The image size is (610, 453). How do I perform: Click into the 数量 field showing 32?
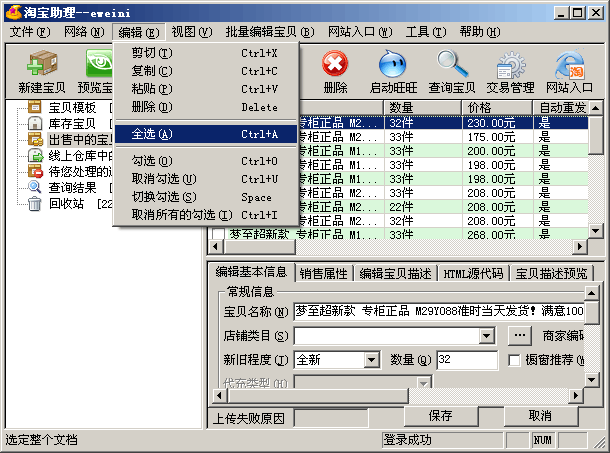[x=467, y=360]
